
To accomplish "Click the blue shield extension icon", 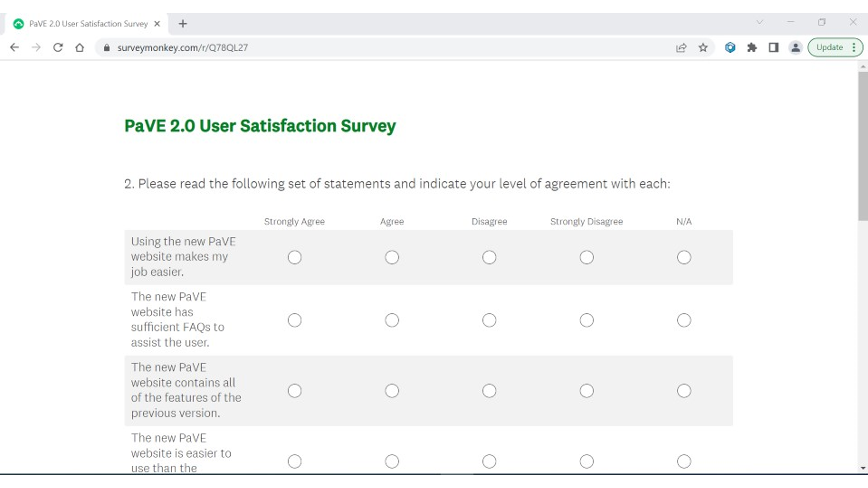I will coord(730,47).
